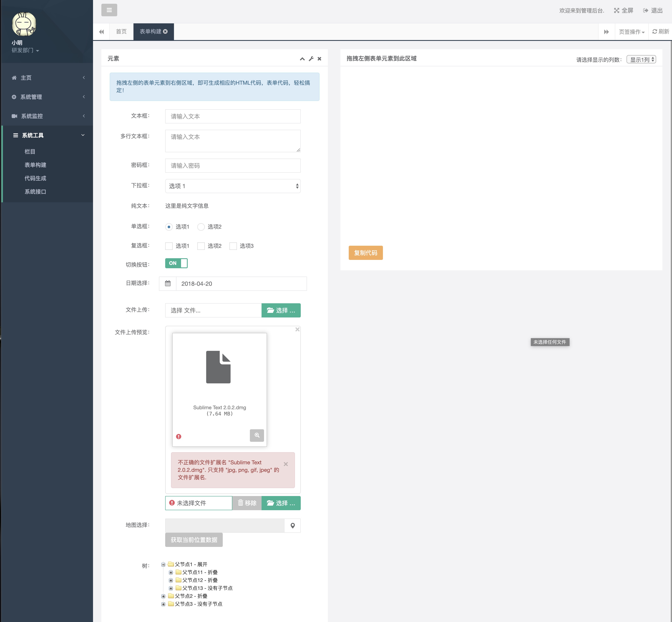Switch to the 首页 tab
This screenshot has width=672, height=622.
121,32
